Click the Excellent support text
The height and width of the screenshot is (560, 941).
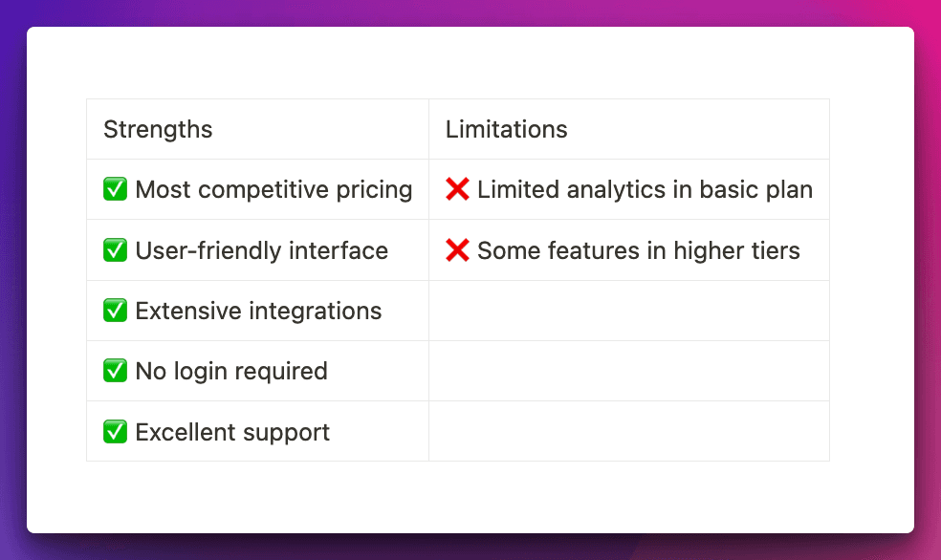point(232,432)
